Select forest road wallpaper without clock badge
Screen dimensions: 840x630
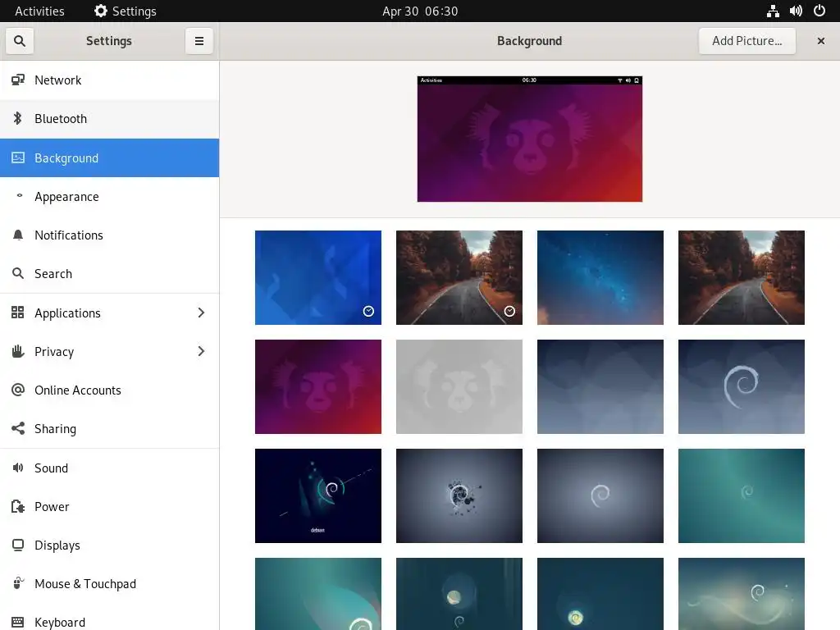[x=742, y=277]
